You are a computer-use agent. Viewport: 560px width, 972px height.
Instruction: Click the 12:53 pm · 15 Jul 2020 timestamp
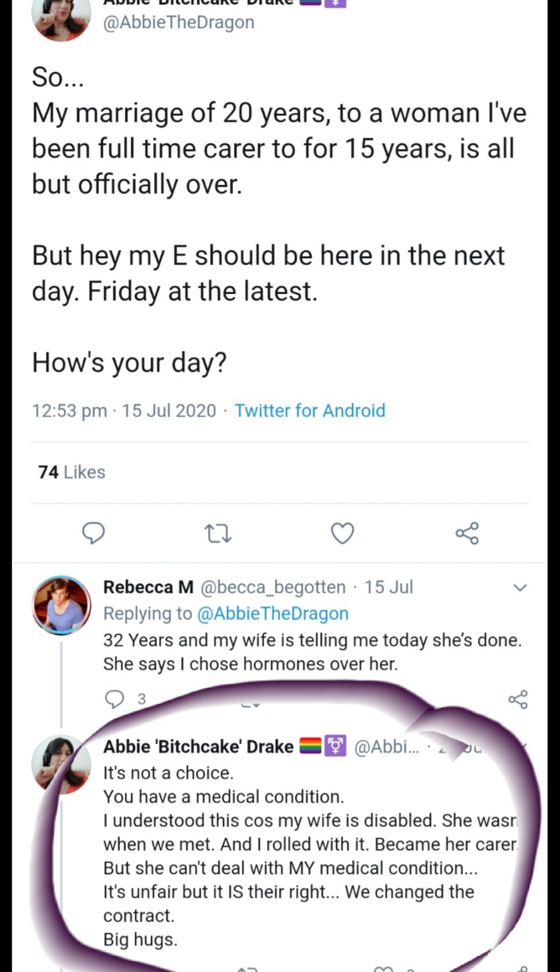tap(124, 410)
